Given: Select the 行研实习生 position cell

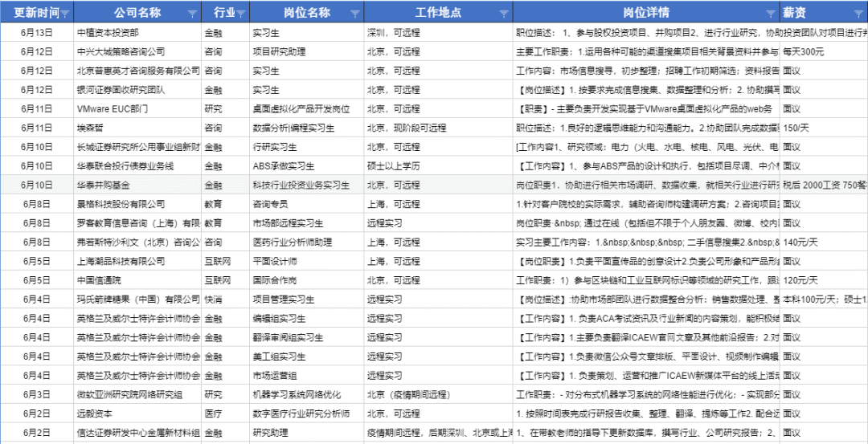Looking at the screenshot, I should click(x=307, y=146).
